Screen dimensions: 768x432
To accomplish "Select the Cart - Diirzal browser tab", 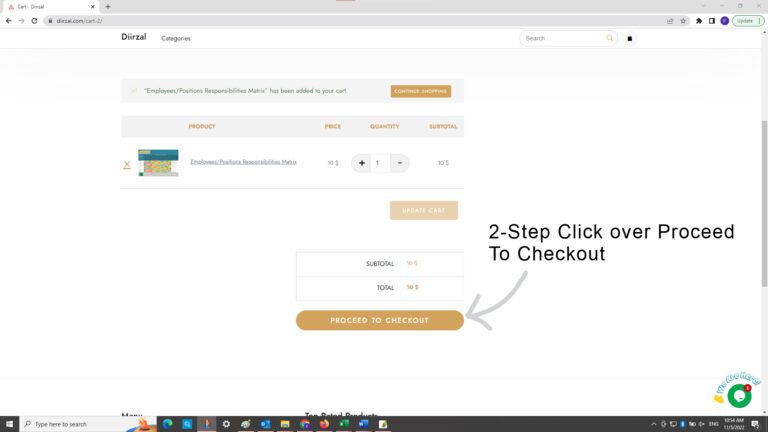I will coord(49,7).
